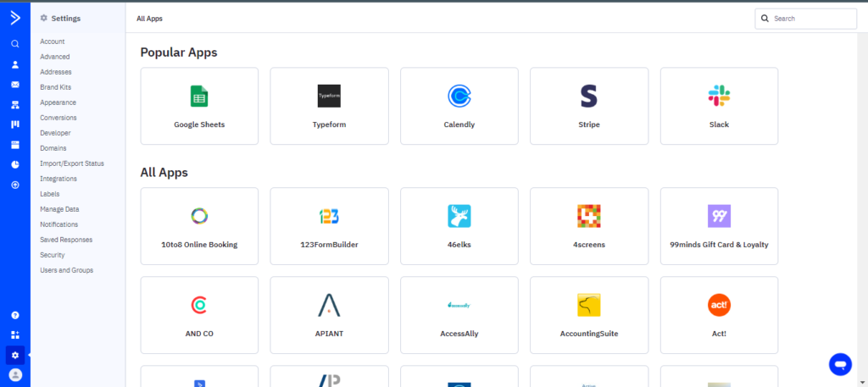Open Reports pie chart icon
868x387 pixels.
(15, 165)
